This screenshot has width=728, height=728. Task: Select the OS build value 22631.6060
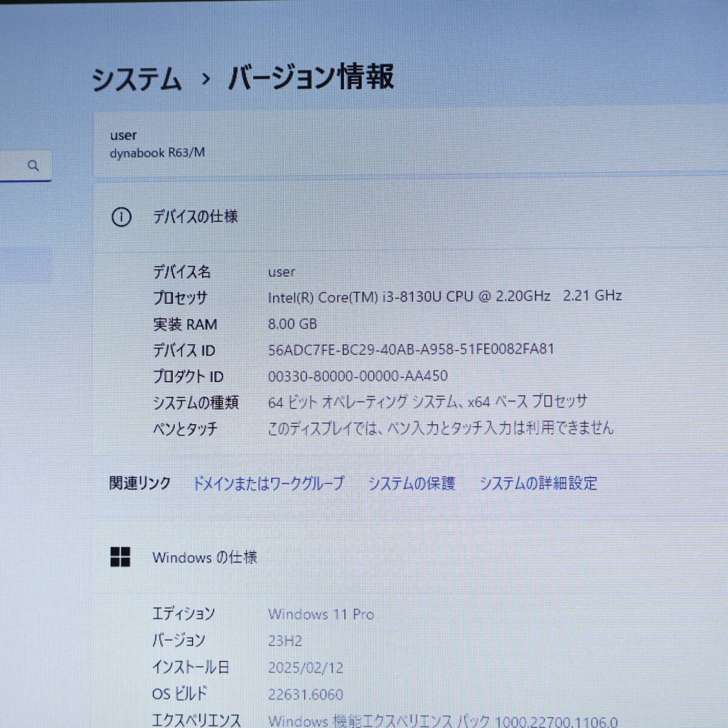(x=306, y=694)
